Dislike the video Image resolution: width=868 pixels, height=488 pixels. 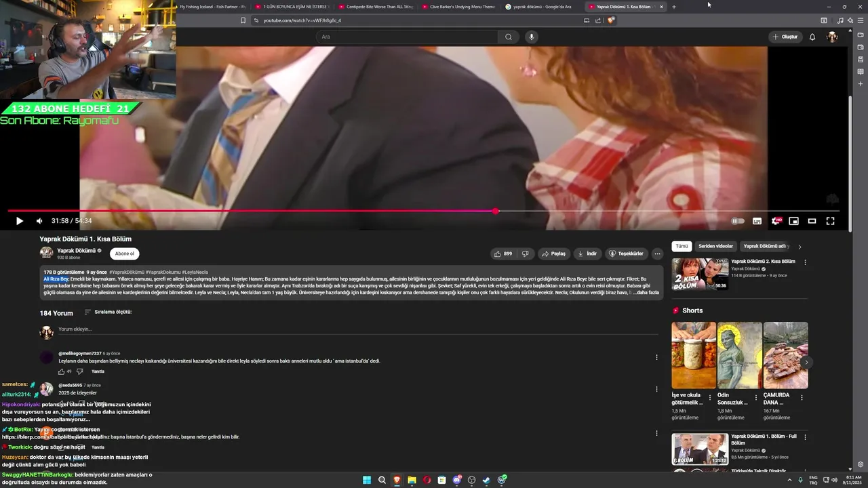tap(525, 253)
